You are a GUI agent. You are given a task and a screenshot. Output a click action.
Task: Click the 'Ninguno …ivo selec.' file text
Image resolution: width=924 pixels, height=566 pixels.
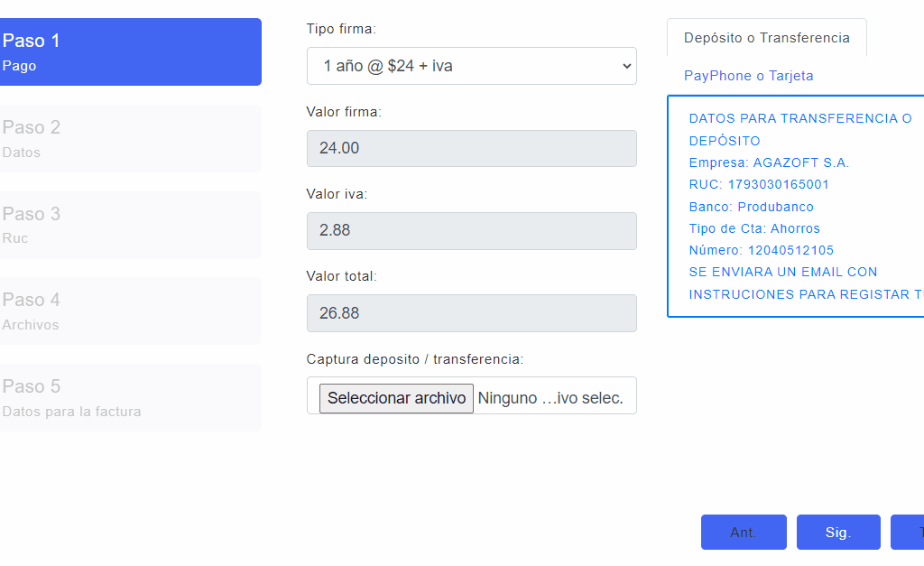click(x=550, y=398)
